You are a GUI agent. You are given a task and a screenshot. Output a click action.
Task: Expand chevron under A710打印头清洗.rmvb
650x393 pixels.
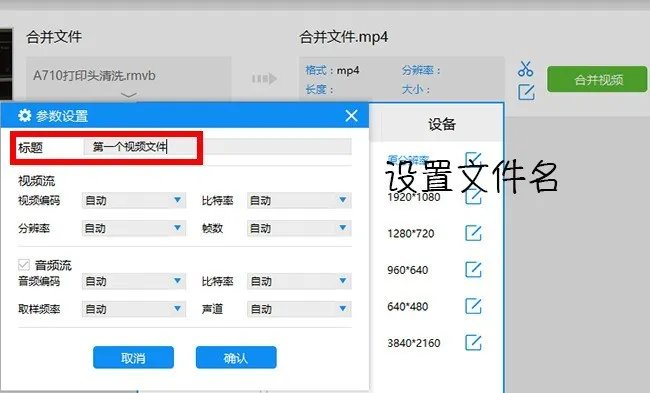click(129, 95)
